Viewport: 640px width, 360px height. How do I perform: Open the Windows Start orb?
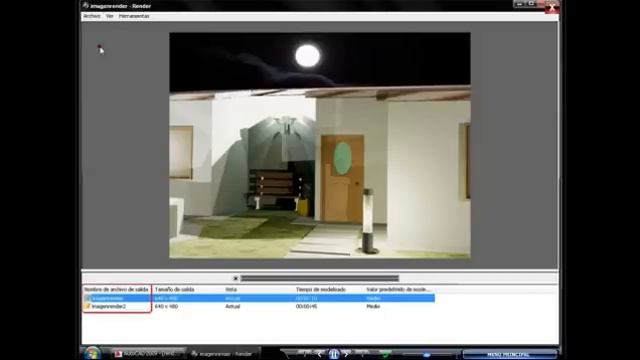coord(92,353)
